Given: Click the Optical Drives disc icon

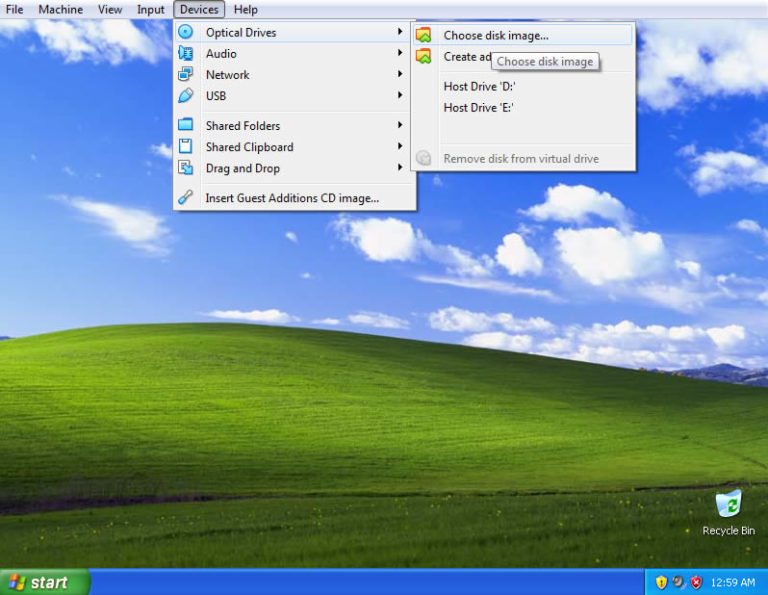Looking at the screenshot, I should click(x=185, y=32).
